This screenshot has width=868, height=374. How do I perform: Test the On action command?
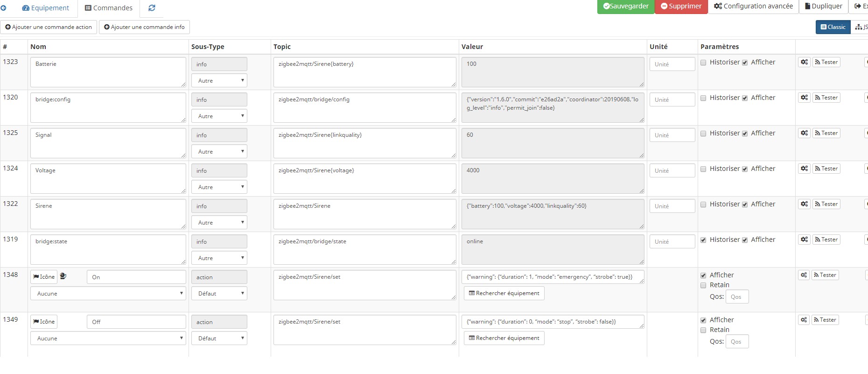click(x=825, y=275)
